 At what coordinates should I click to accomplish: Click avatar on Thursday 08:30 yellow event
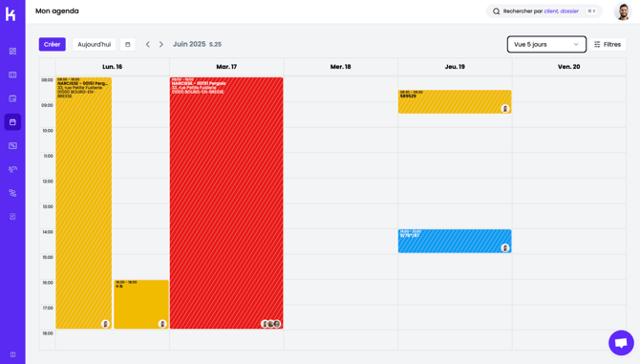[x=505, y=109]
